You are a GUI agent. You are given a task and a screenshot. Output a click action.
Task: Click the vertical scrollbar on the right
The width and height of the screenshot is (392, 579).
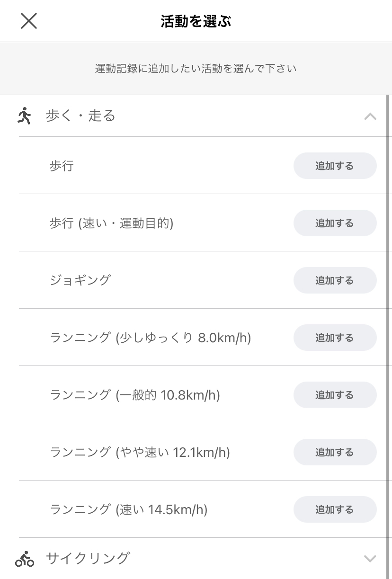389,331
